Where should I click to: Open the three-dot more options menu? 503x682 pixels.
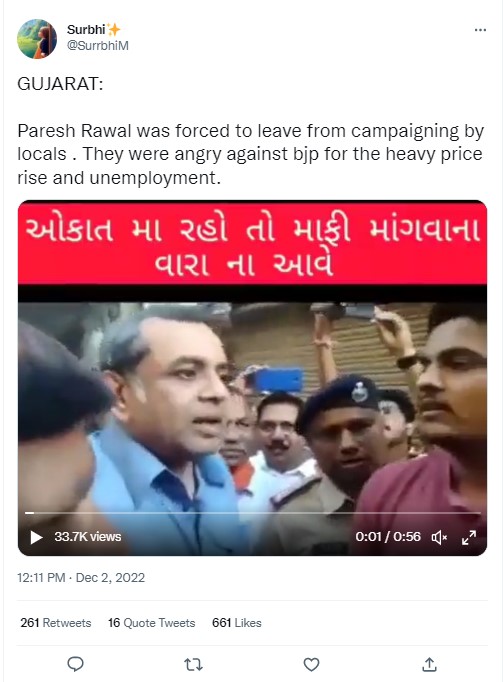point(480,30)
